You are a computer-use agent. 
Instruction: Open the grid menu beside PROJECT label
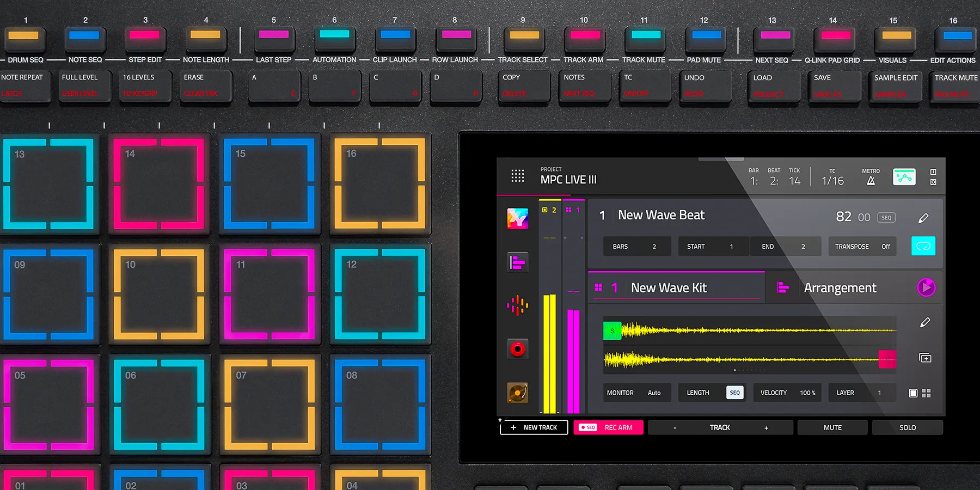517,176
